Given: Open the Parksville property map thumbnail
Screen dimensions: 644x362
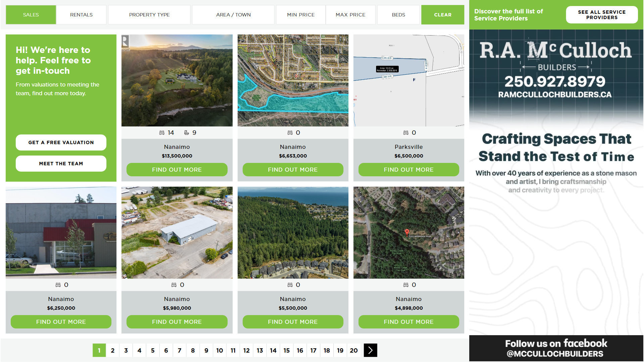Looking at the screenshot, I should 409,80.
